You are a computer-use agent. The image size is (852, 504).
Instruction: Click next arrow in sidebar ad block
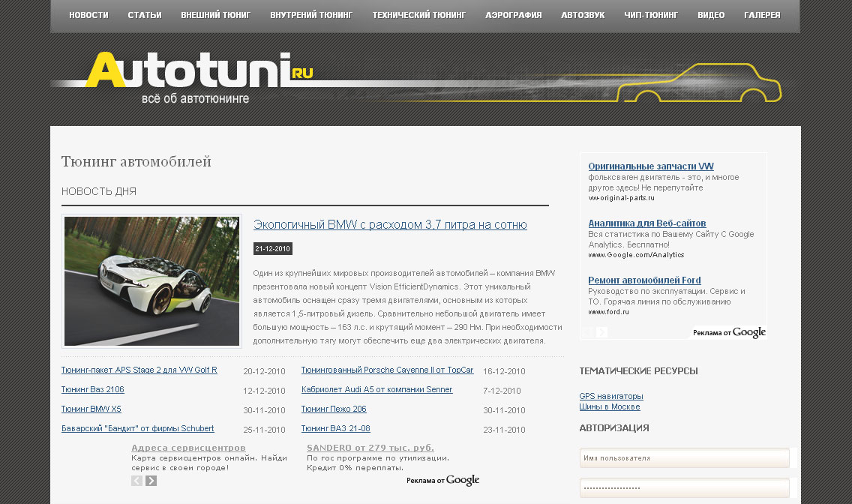[602, 332]
